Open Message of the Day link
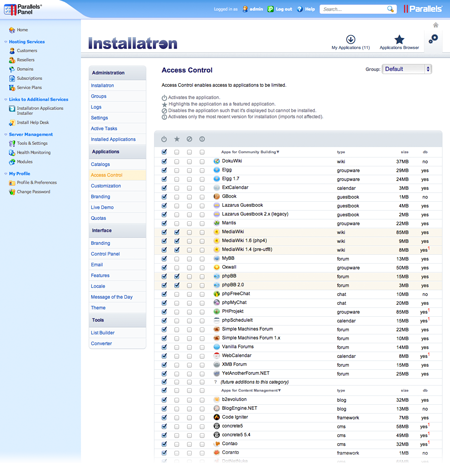 click(x=112, y=297)
